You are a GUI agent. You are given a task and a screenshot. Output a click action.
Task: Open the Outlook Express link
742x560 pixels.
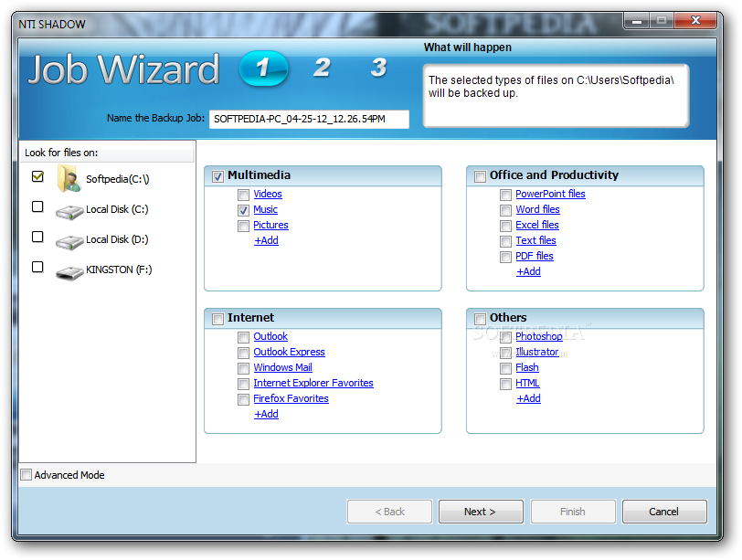[x=289, y=352]
